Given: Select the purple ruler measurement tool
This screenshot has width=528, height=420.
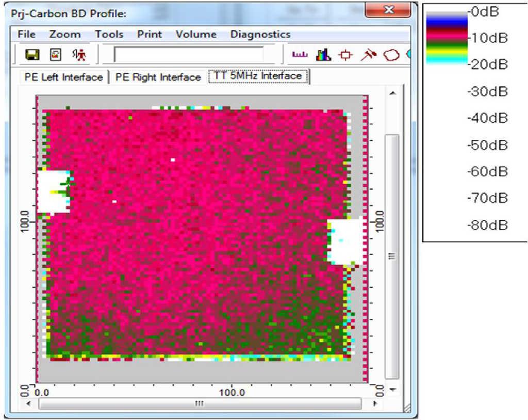Looking at the screenshot, I should coord(299,55).
